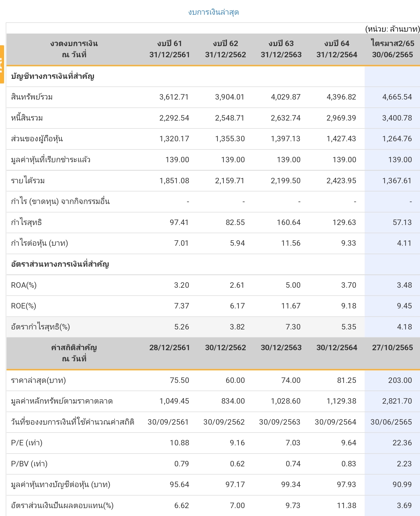Image resolution: width=420 pixels, height=516 pixels.
Task: Click 139.00 under the 'งบปี 63' column
Action: click(289, 160)
